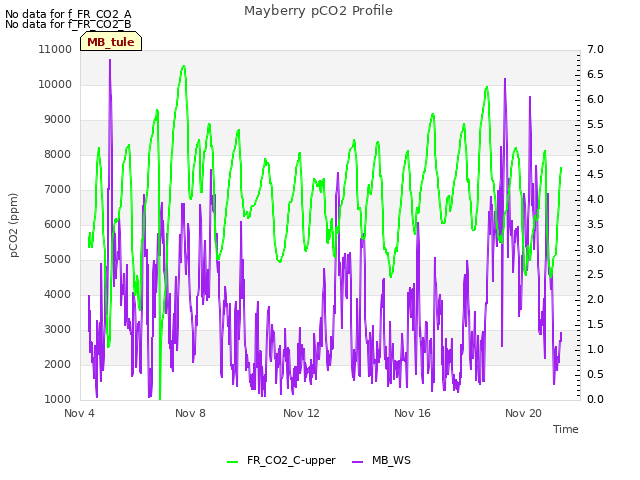
Task: Click the 4.0 right axis value
Action: (x=595, y=199)
